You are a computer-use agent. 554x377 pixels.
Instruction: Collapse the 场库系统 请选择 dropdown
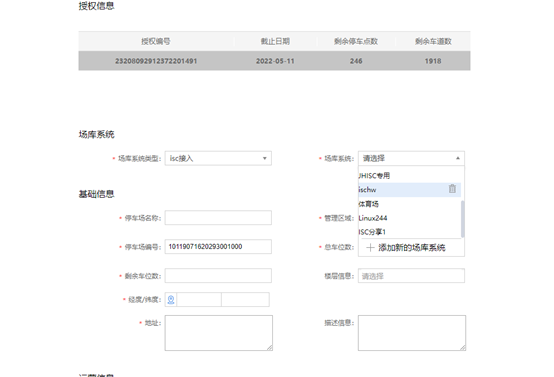click(x=411, y=158)
